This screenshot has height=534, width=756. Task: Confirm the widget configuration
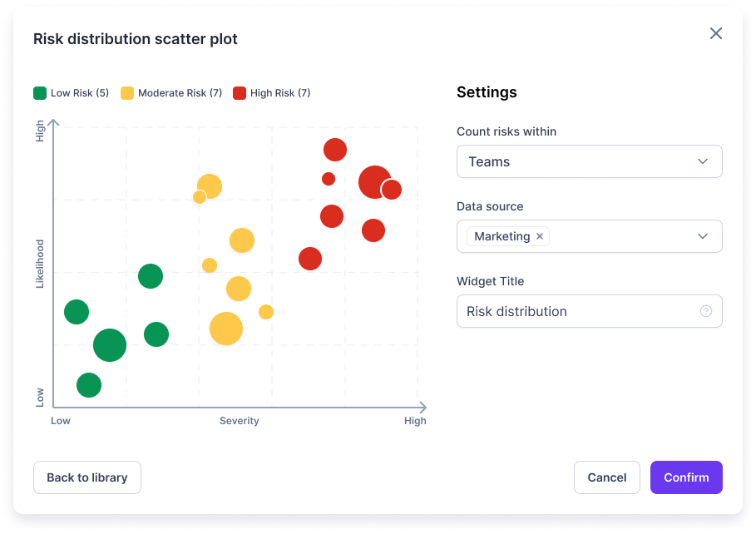[x=685, y=477]
